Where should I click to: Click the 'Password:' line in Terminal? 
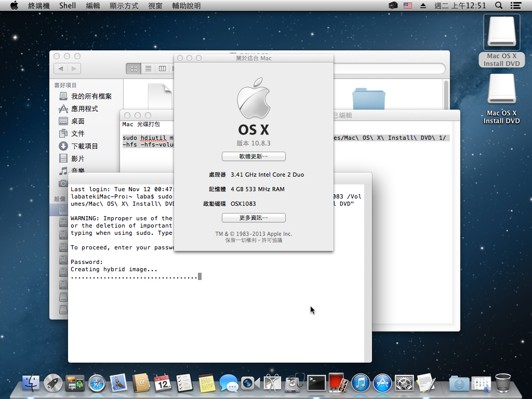pos(87,262)
